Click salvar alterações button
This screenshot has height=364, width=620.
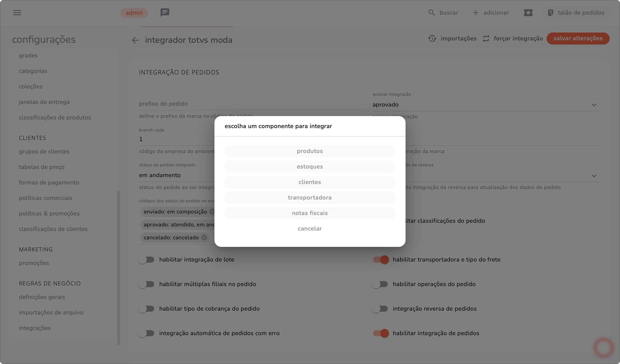[x=578, y=38]
